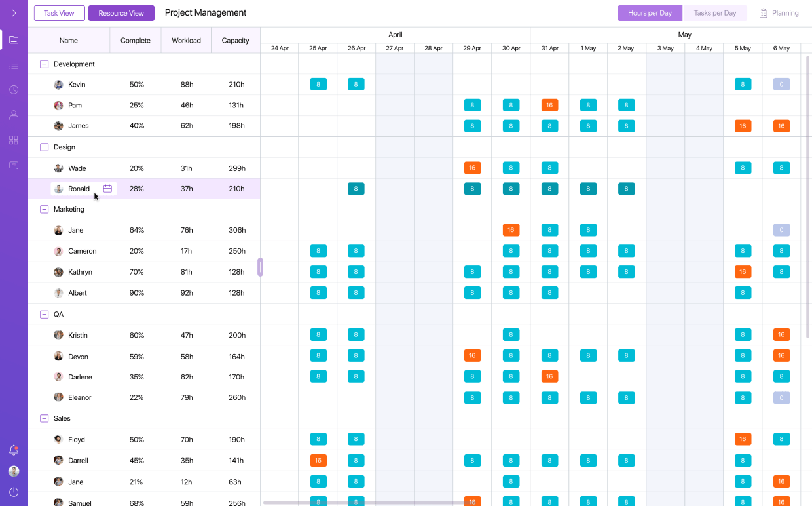Collapse the Development group
The image size is (812, 506).
[x=44, y=64]
